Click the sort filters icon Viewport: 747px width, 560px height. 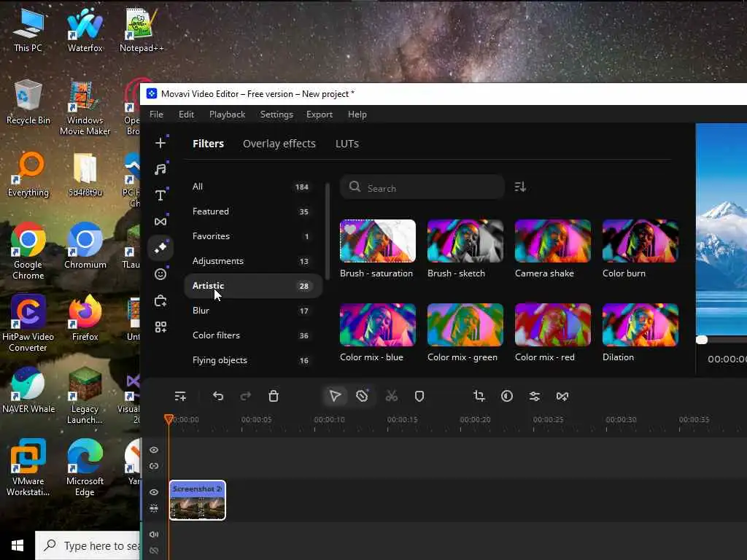click(520, 187)
